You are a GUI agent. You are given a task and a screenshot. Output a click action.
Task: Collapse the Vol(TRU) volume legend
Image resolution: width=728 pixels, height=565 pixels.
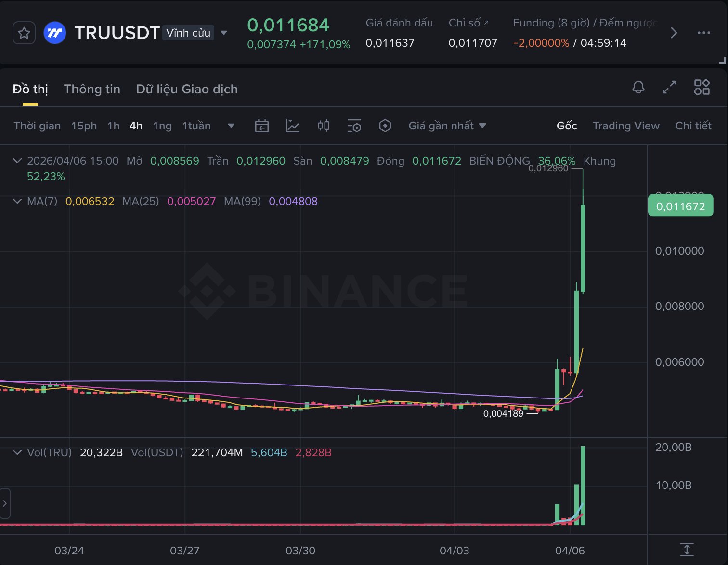(17, 452)
